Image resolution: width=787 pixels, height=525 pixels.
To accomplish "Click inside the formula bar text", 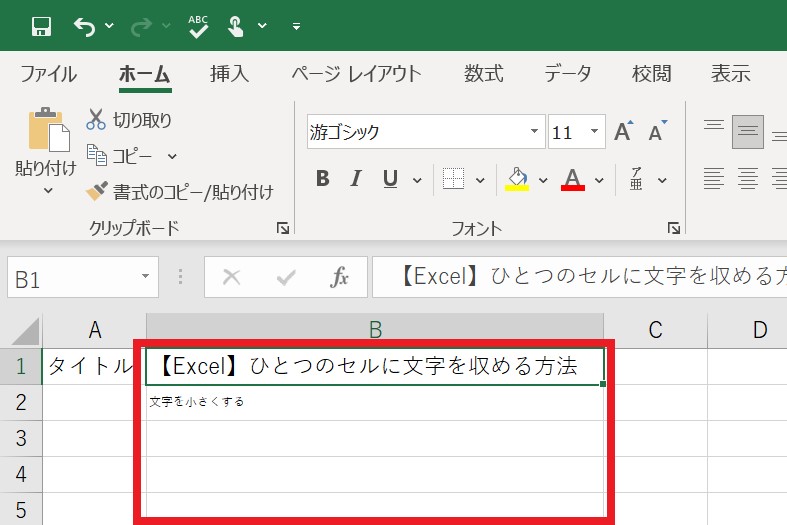I will (x=580, y=277).
